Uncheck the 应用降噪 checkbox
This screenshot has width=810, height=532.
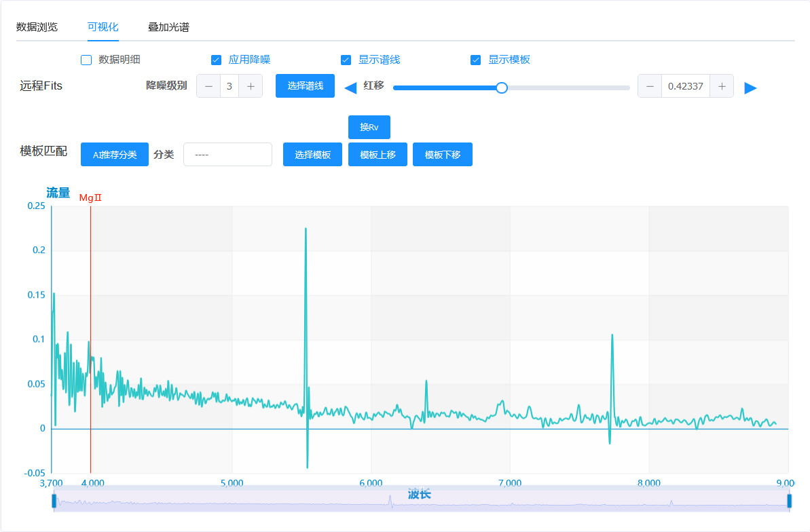[x=217, y=60]
